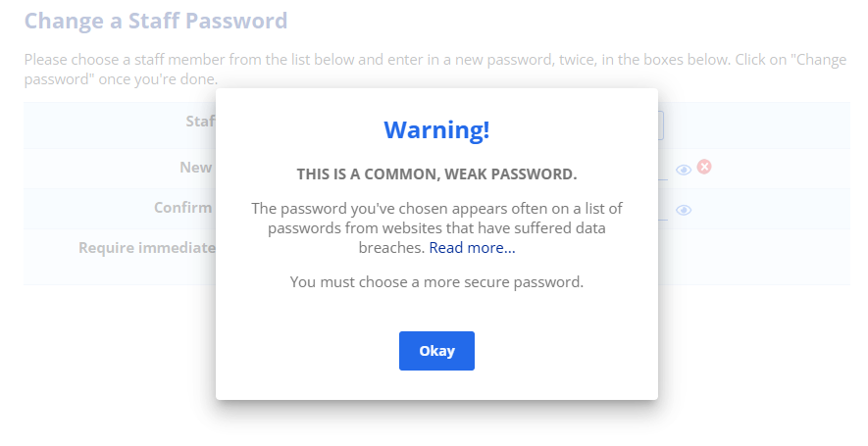Click the Okay button in the warning
The height and width of the screenshot is (446, 868).
coord(436,351)
